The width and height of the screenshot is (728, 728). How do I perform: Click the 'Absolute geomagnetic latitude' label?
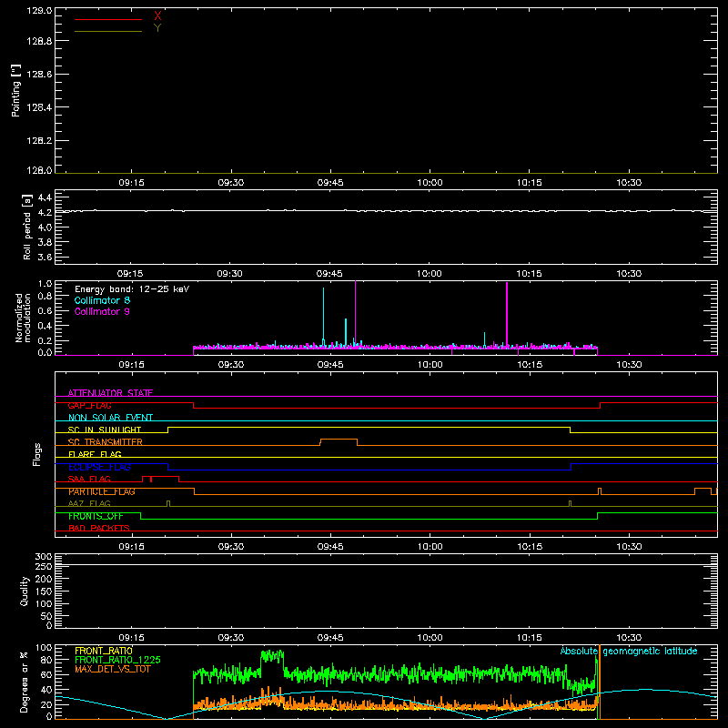coord(629,651)
